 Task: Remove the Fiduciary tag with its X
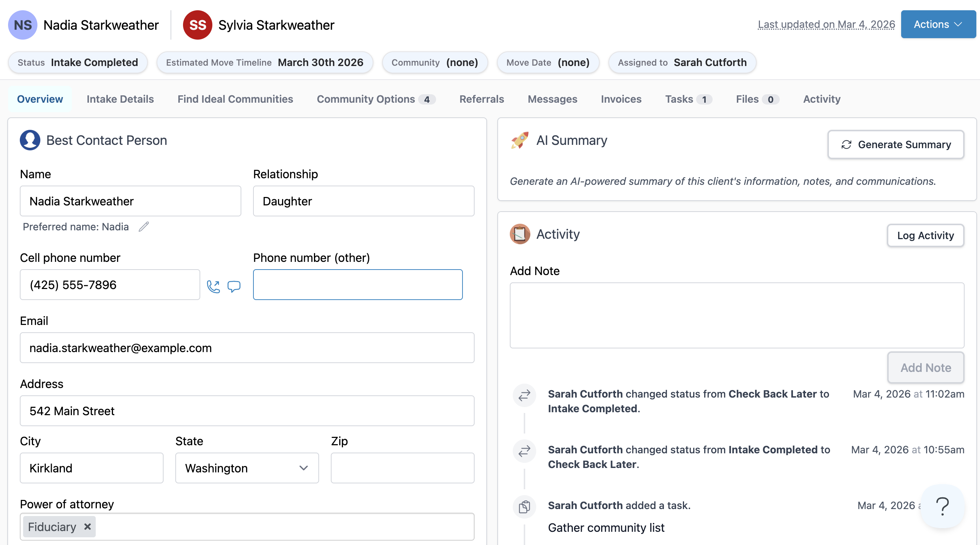pyautogui.click(x=88, y=527)
